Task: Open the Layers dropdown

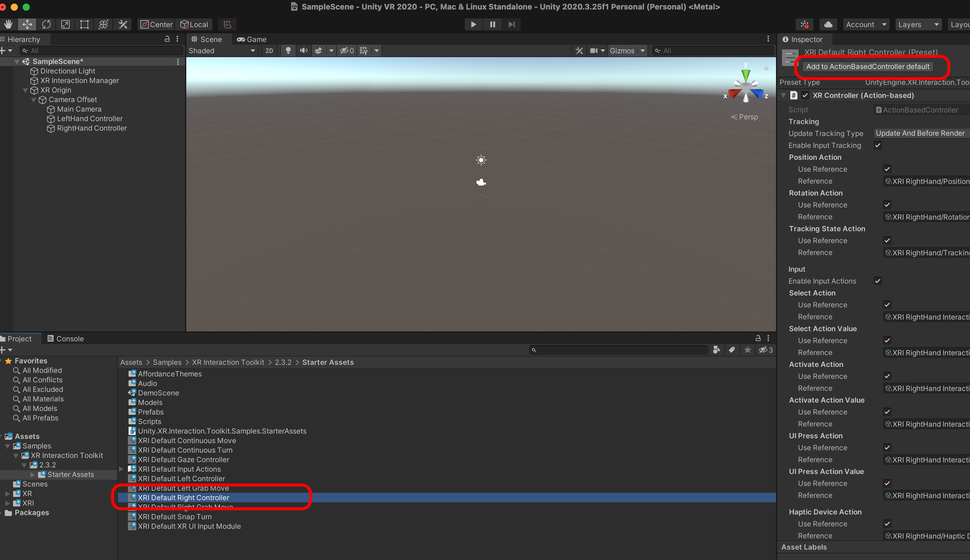Action: click(x=918, y=25)
